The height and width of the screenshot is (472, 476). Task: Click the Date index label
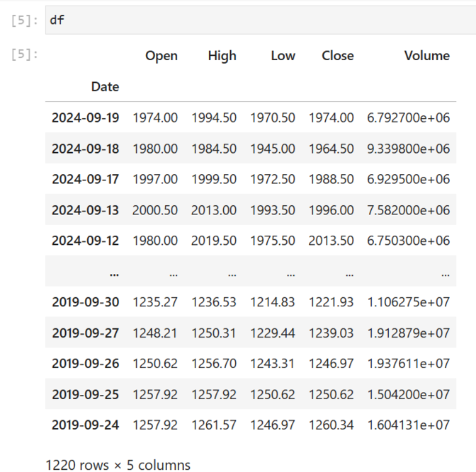tap(105, 87)
